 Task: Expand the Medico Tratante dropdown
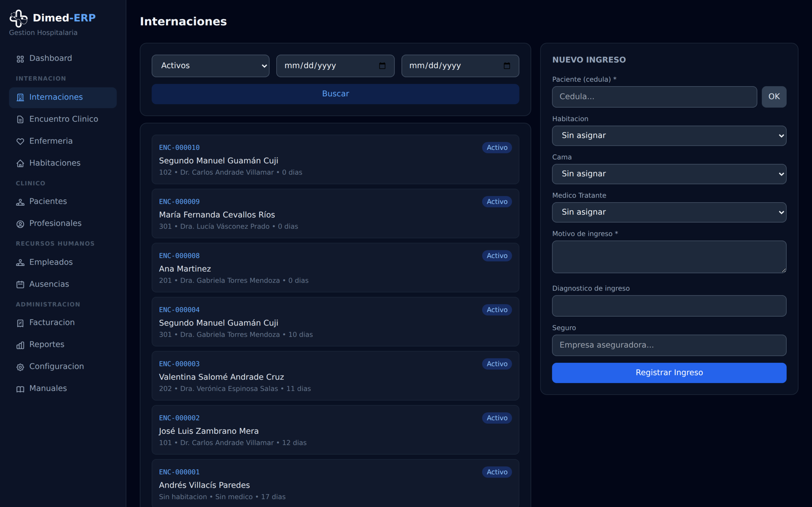pos(669,212)
